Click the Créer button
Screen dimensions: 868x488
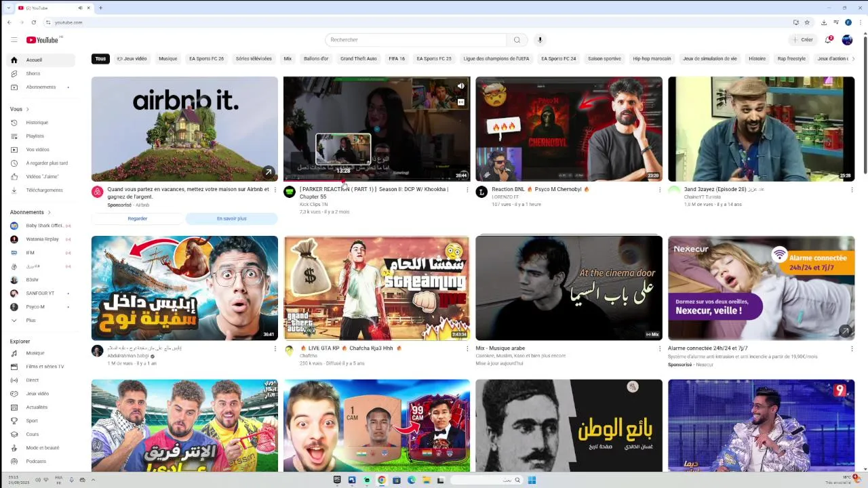coord(802,40)
